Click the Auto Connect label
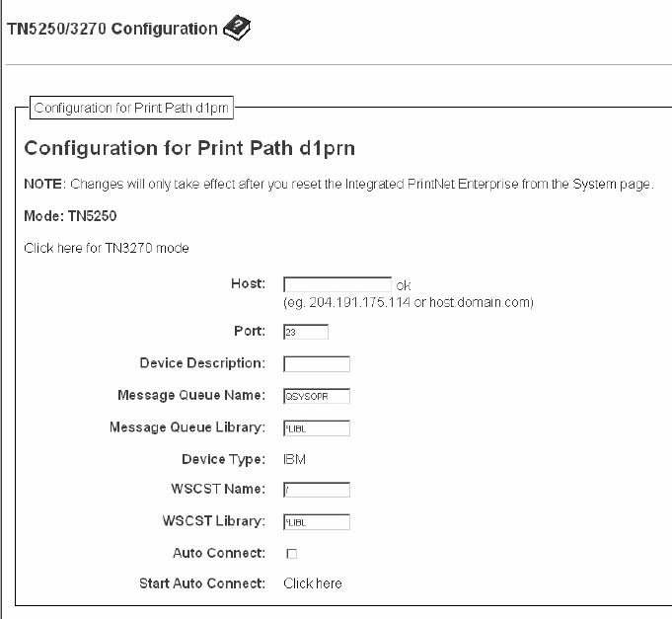 coord(218,553)
